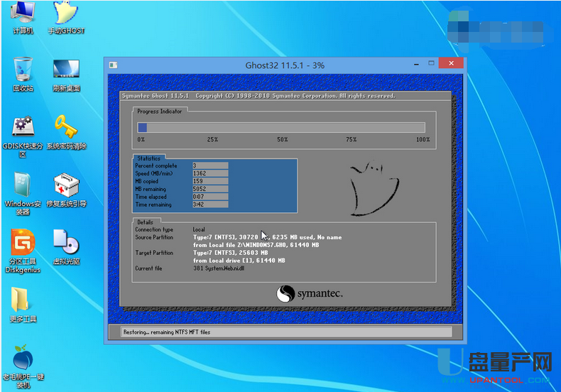Click the Symantec logo
This screenshot has height=392, width=561.
point(310,293)
